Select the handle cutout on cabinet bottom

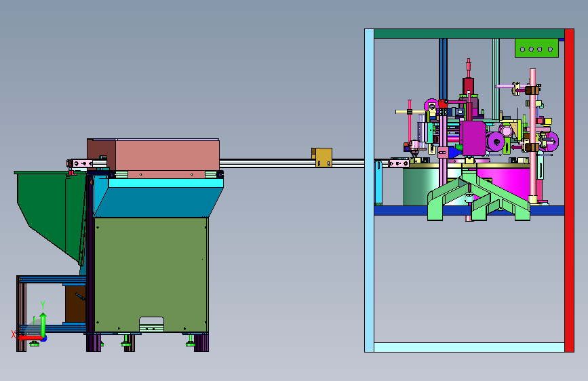coord(151,324)
